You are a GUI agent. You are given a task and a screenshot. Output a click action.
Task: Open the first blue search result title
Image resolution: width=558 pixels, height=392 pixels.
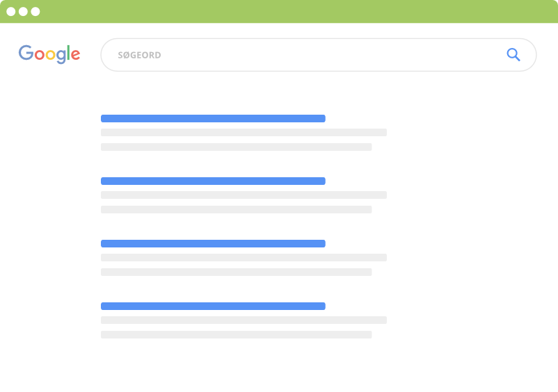(213, 118)
